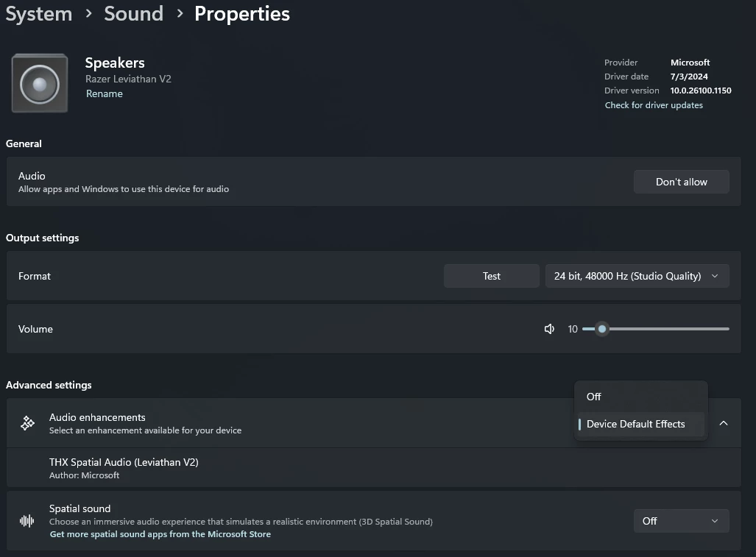Click the first breadcrumb chevron after System
756x557 pixels.
point(88,13)
